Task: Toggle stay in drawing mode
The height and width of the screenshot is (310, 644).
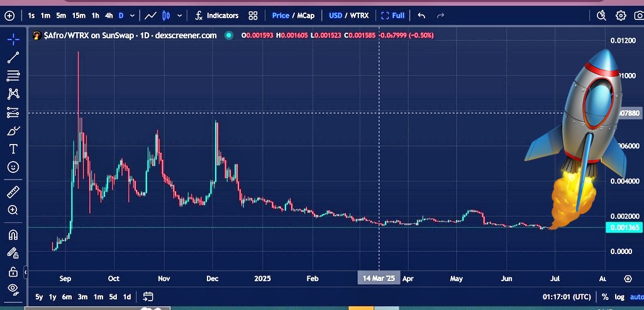Action: click(13, 253)
